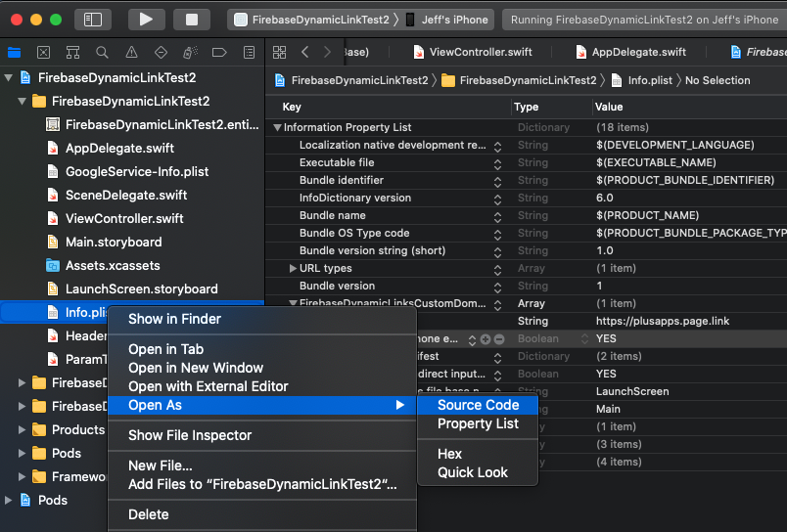787x532 pixels.
Task: Open the Find navigator magnifier
Action: point(102,52)
